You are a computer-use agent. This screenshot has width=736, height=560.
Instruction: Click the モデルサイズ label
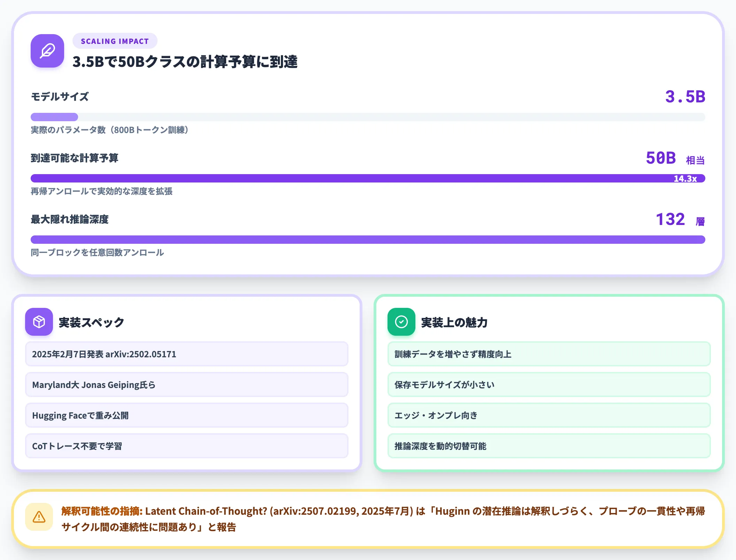tap(60, 96)
